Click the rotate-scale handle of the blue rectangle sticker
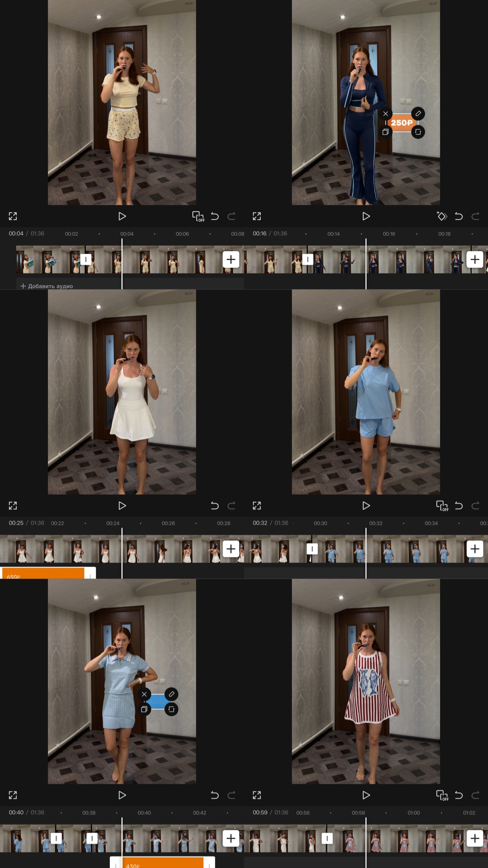 (172, 709)
